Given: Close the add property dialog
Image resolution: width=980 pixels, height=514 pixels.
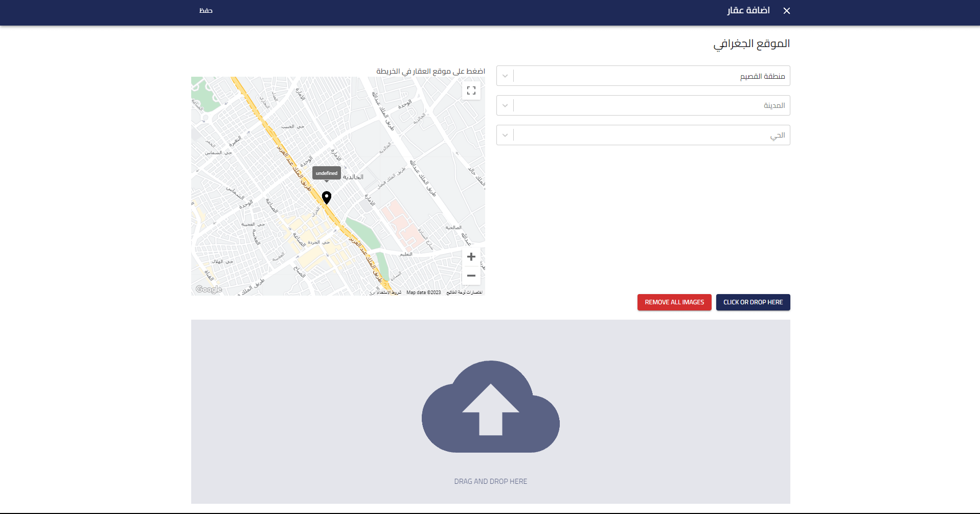Looking at the screenshot, I should [786, 11].
